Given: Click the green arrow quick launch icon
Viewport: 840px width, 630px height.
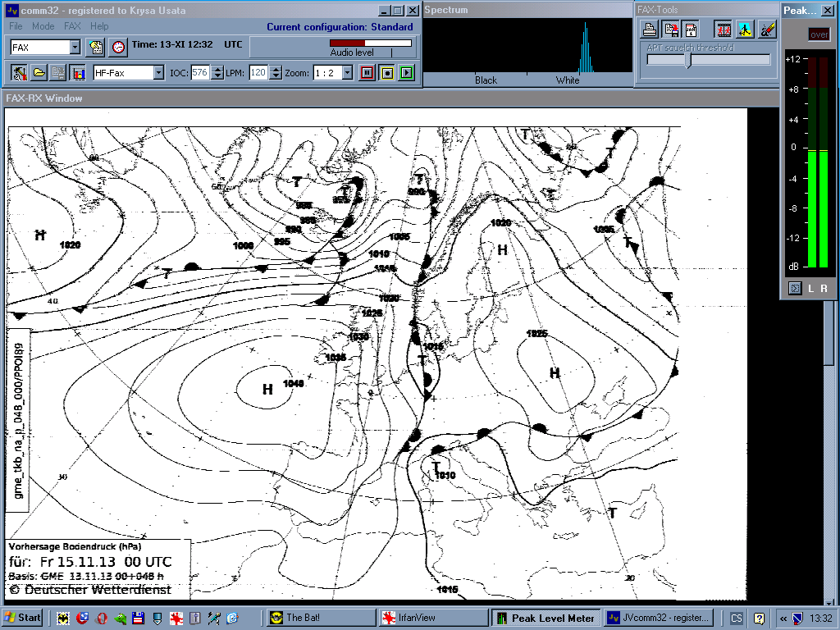Looking at the screenshot, I should (120, 619).
